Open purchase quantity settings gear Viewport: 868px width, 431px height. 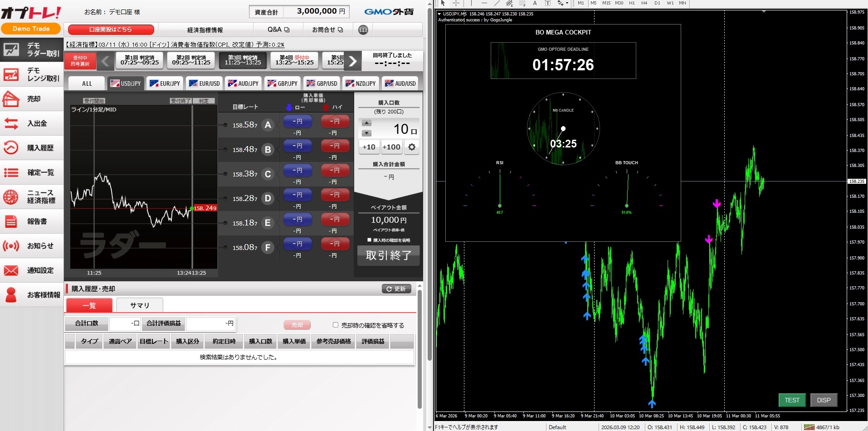(x=411, y=147)
